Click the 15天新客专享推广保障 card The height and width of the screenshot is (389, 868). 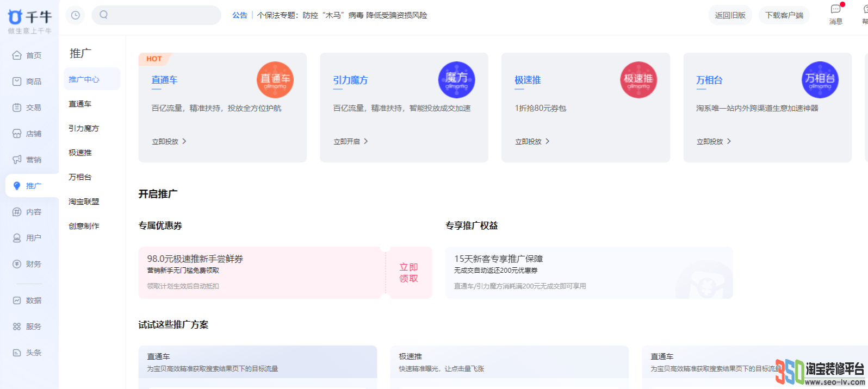pos(589,273)
